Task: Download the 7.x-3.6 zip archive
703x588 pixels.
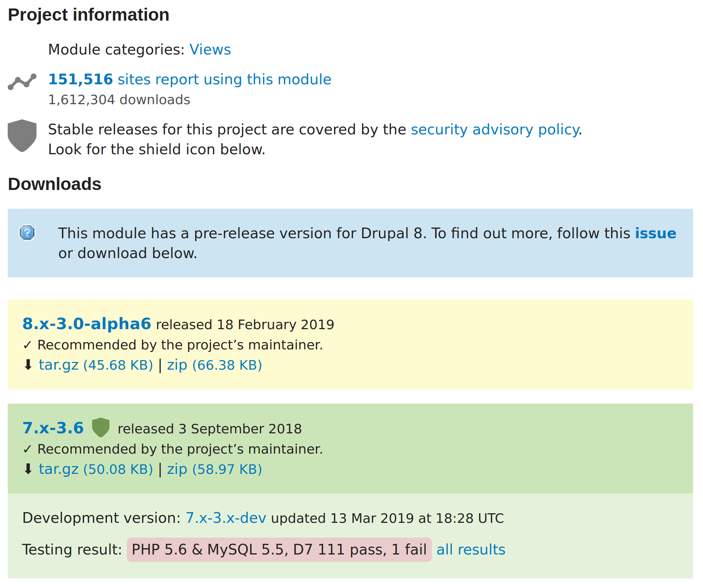Action: click(215, 469)
